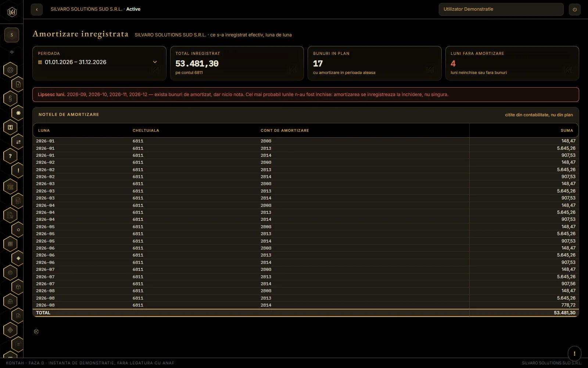588x368 pixels.
Task: Open the floating exclamation help button
Action: [x=574, y=354]
